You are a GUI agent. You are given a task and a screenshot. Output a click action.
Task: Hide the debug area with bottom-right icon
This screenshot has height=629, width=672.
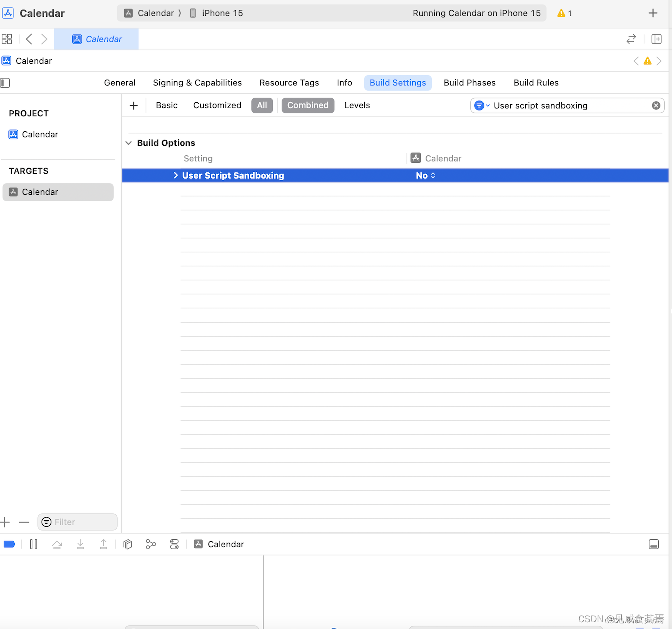pos(654,544)
